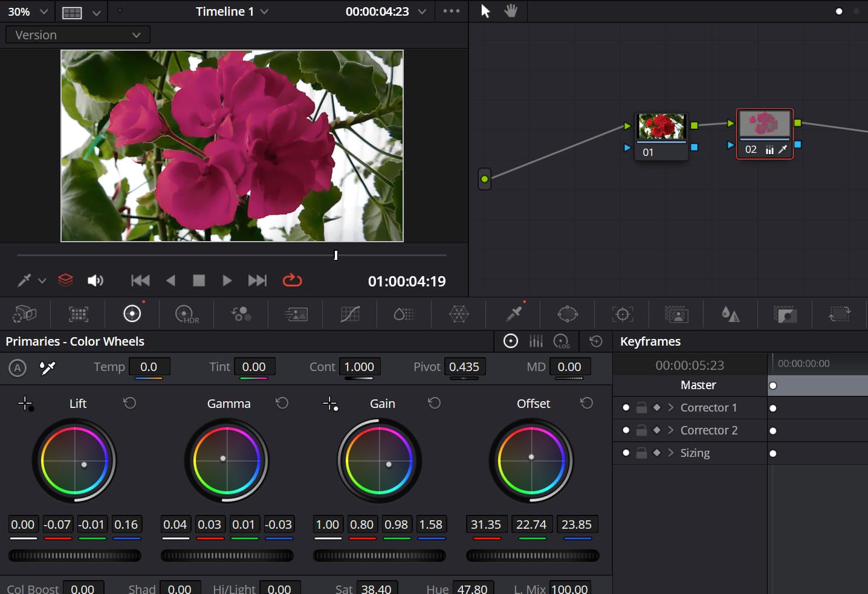Open the Timeline 1 dropdown
The height and width of the screenshot is (594, 868).
pos(232,11)
